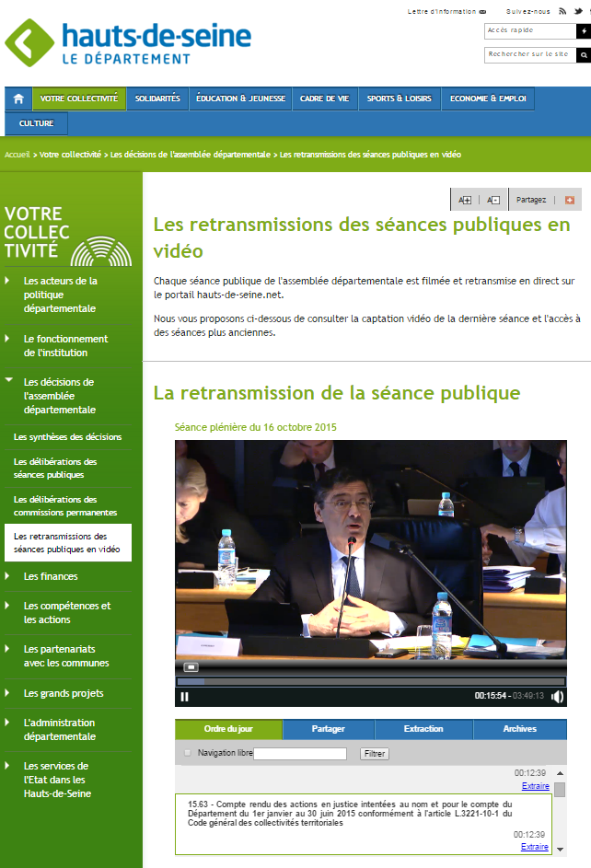Decrease text size with A- icon
This screenshot has height=868, width=591.
click(x=492, y=200)
